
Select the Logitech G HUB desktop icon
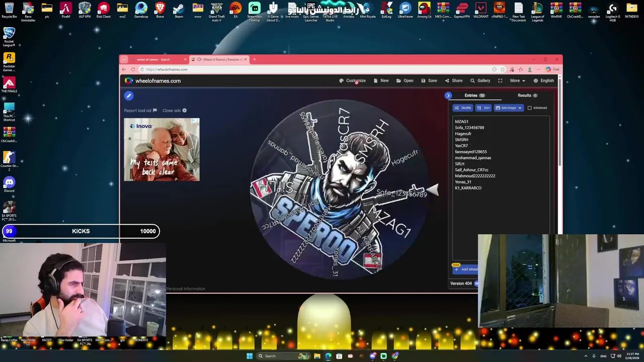pos(612,11)
